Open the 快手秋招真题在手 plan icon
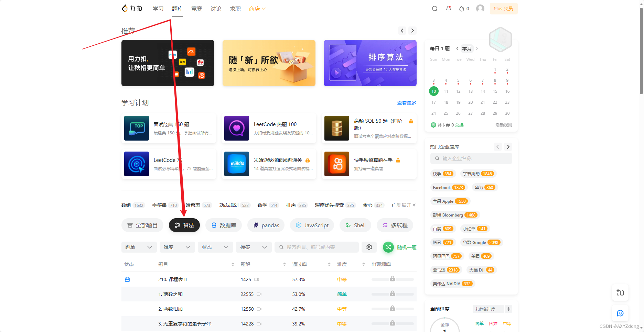This screenshot has width=644, height=332. [x=337, y=164]
